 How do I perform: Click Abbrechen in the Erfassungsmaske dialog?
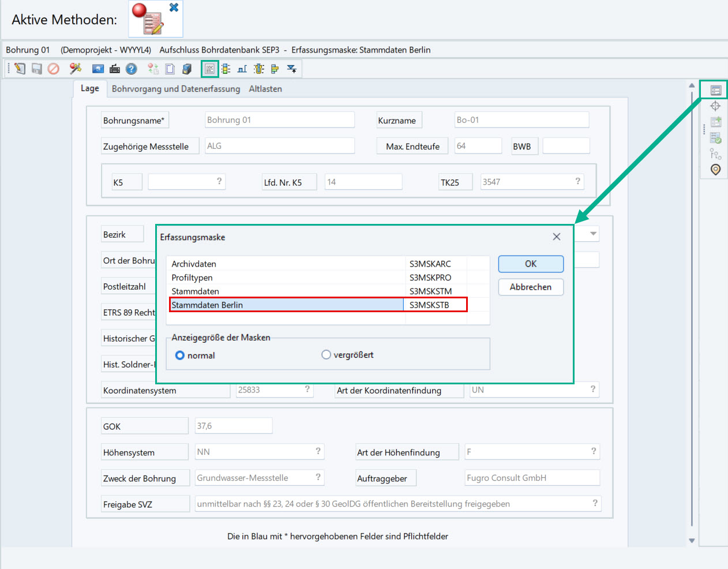531,287
